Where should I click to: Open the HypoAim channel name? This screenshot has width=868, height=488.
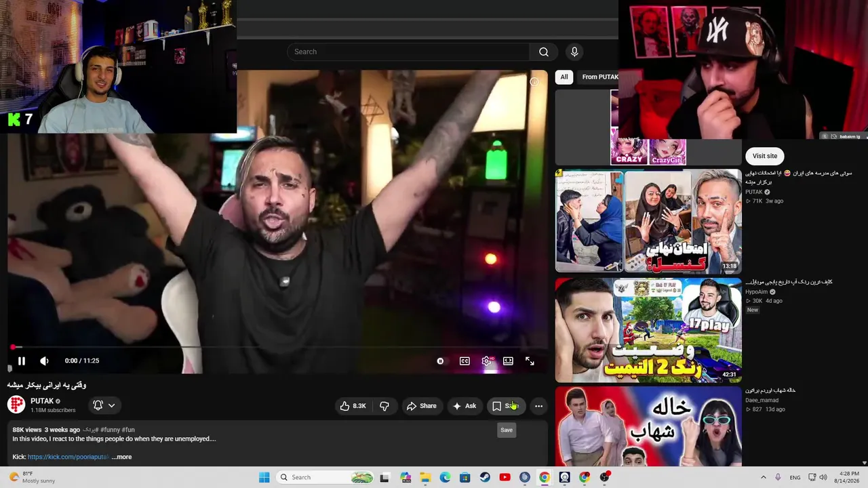tap(757, 292)
